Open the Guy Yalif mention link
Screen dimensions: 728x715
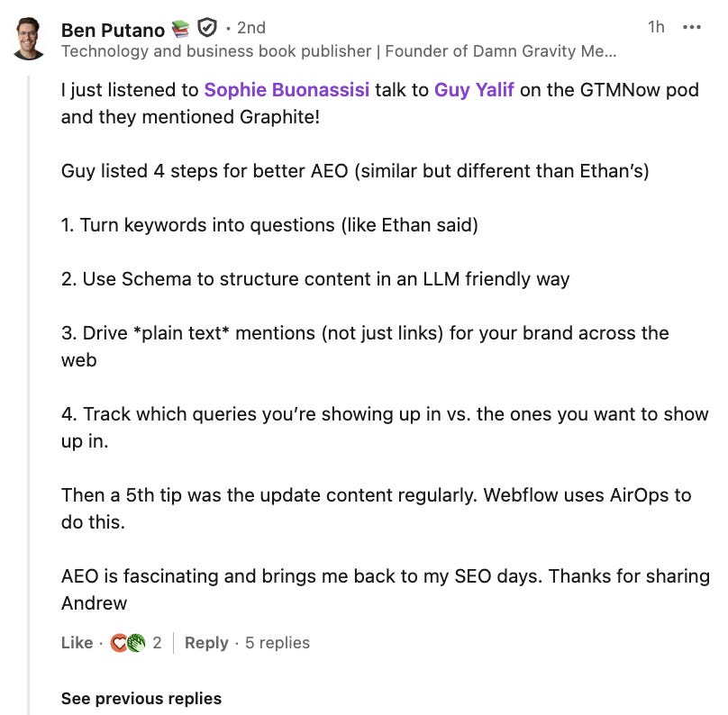tap(474, 90)
